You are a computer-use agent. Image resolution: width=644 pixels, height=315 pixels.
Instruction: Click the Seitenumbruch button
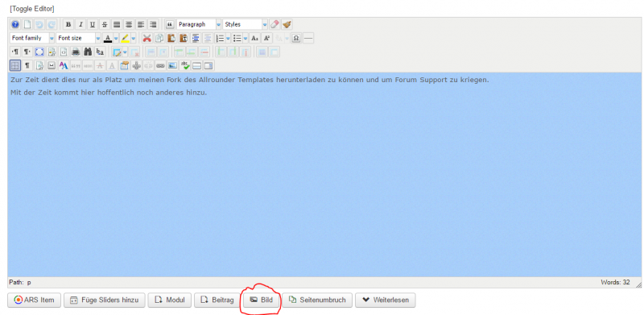[x=317, y=300]
